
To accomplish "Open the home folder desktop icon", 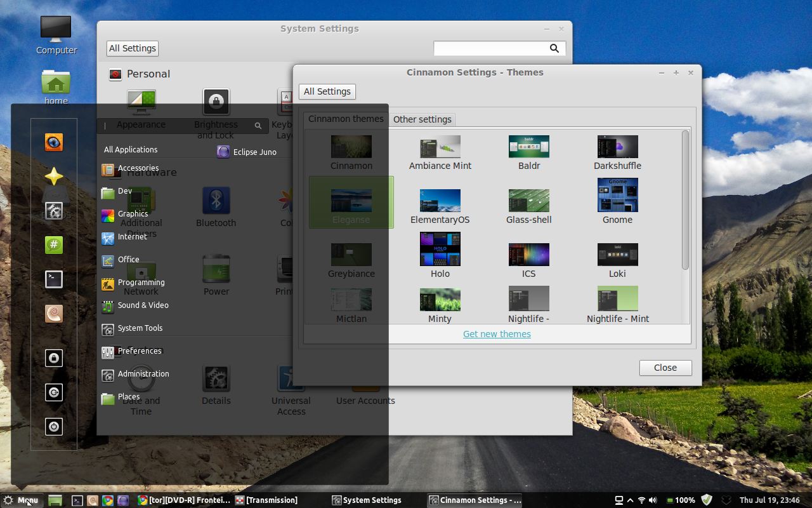I will [x=56, y=86].
